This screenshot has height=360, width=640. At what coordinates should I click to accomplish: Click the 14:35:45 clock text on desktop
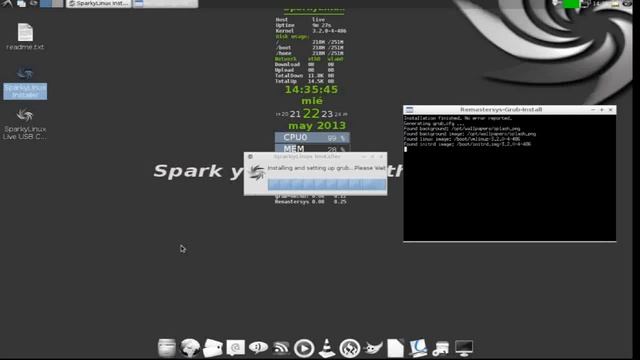[x=311, y=89]
